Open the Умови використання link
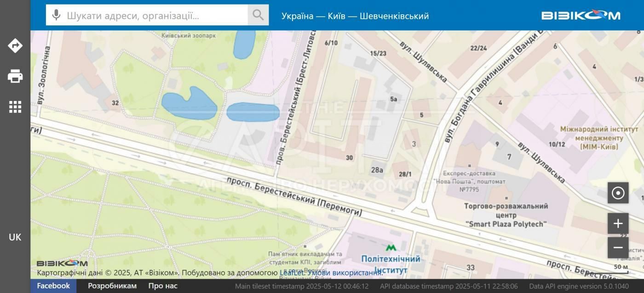Image resolution: width=644 pixels, height=293 pixels. point(345,273)
